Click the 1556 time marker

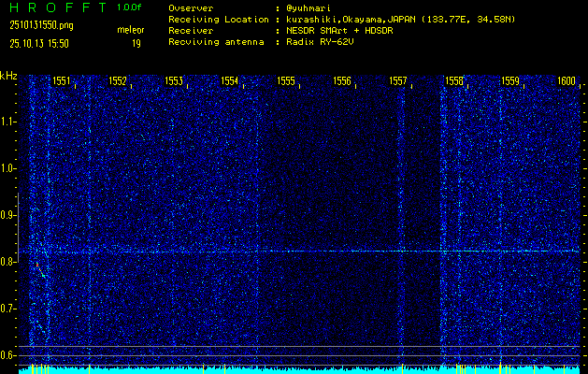pos(342,81)
